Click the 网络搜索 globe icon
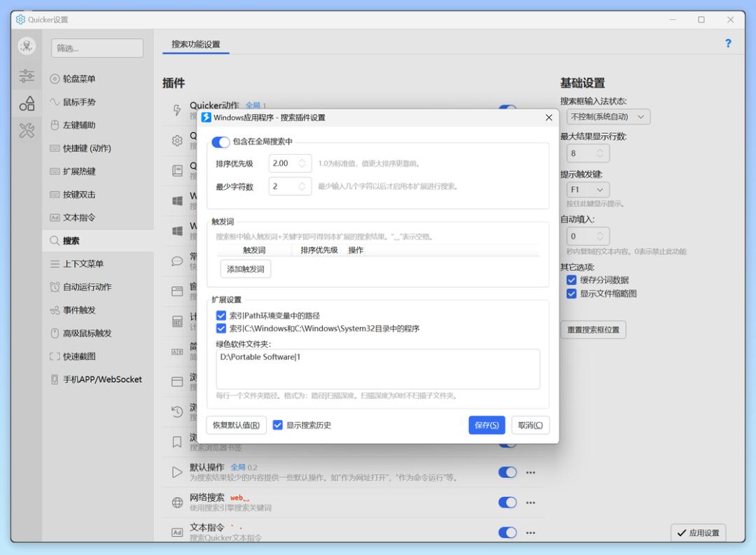The width and height of the screenshot is (756, 555). pos(177,503)
